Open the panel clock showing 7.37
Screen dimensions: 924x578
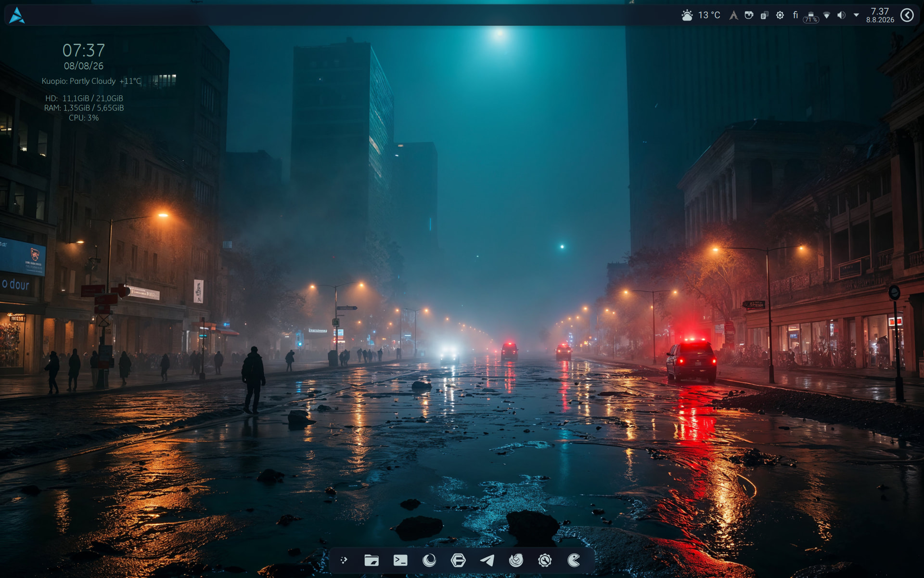[x=880, y=15]
